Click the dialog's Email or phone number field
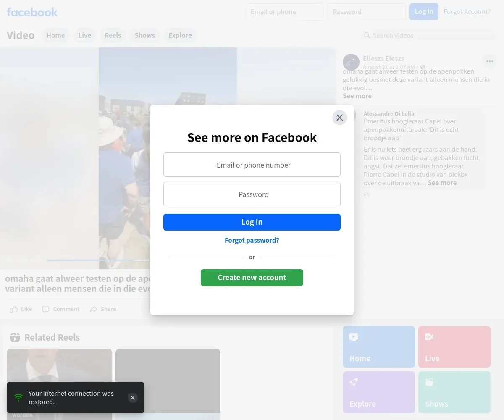The image size is (504, 420). click(252, 165)
